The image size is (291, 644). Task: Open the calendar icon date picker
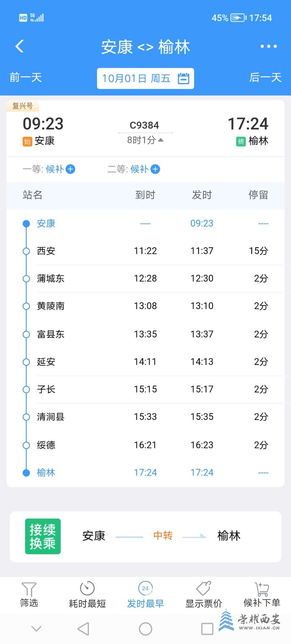(x=183, y=78)
